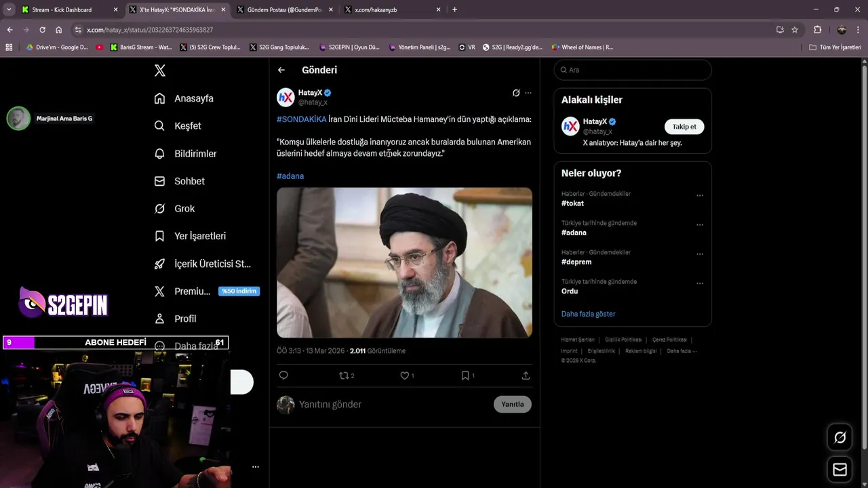The height and width of the screenshot is (488, 868).
Task: Open İçerik Üreticisi Stüdyosu
Action: point(203,264)
